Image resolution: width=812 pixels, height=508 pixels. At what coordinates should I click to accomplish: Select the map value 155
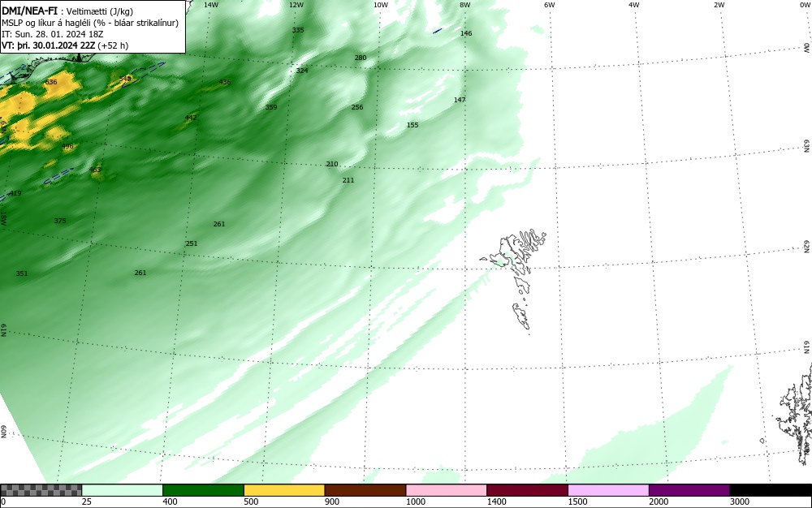(x=412, y=125)
